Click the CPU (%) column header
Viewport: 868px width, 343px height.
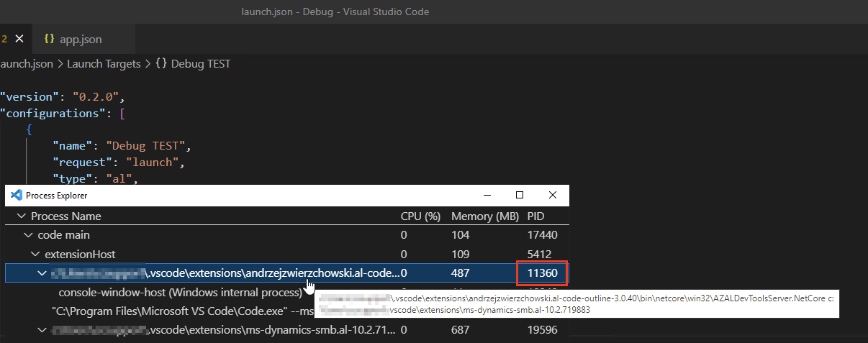(x=420, y=216)
